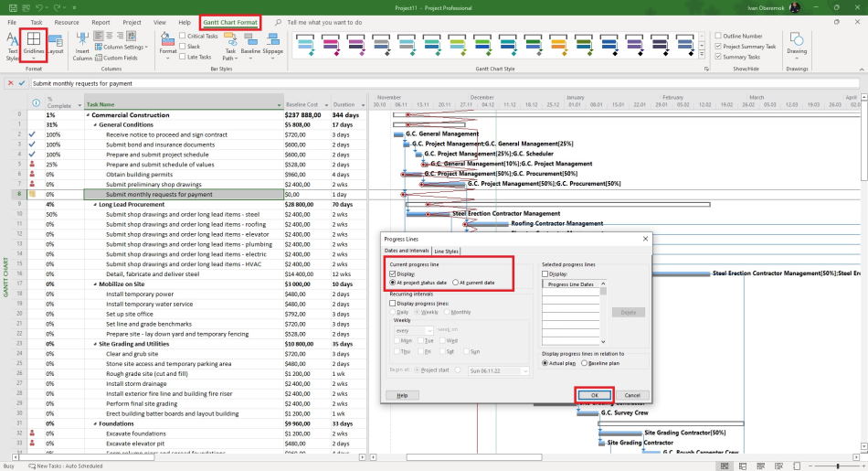Enable the Critical Tasks checkbox
Screen dimensions: 868x471
[183, 36]
